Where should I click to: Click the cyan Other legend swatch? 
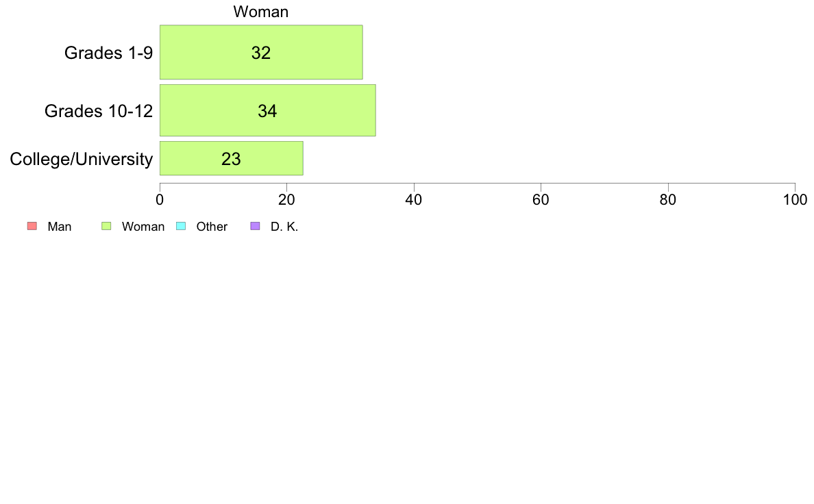181,226
